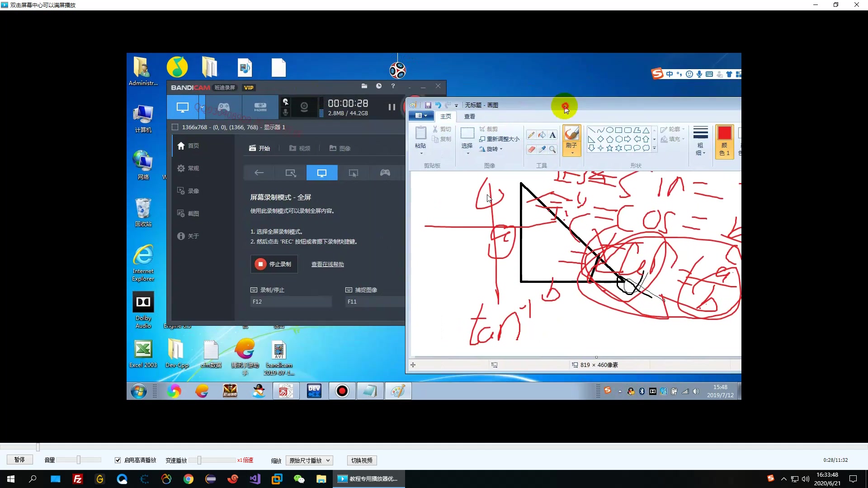Launch Google Chrome from the taskbar
The image size is (868, 488).
pos(189,479)
